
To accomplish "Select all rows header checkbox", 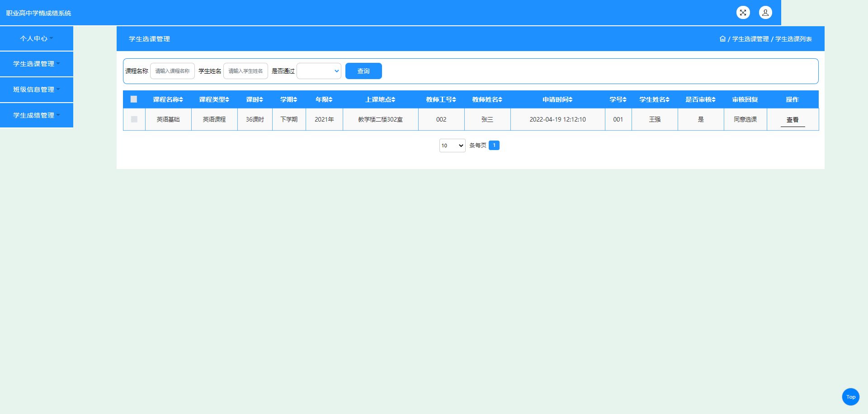I will pos(134,99).
